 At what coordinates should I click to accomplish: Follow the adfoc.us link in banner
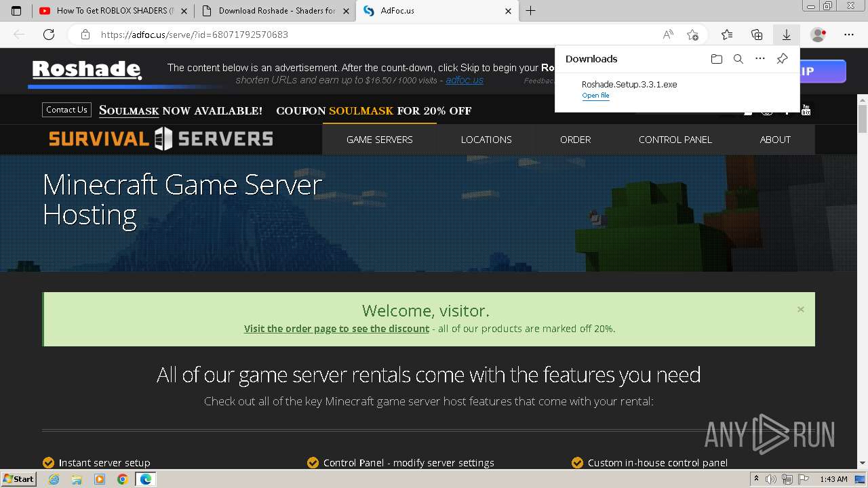[465, 80]
